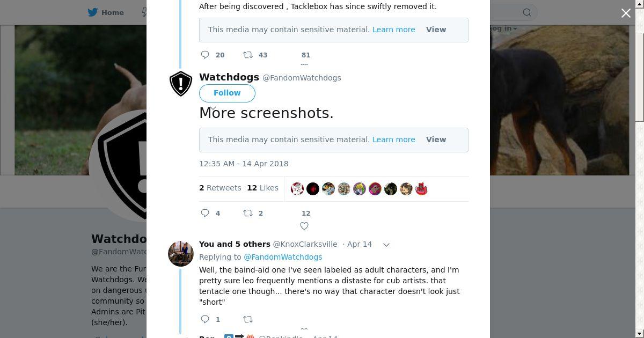The image size is (644, 338).
Task: Close the tweet overlay with X
Action: [626, 13]
